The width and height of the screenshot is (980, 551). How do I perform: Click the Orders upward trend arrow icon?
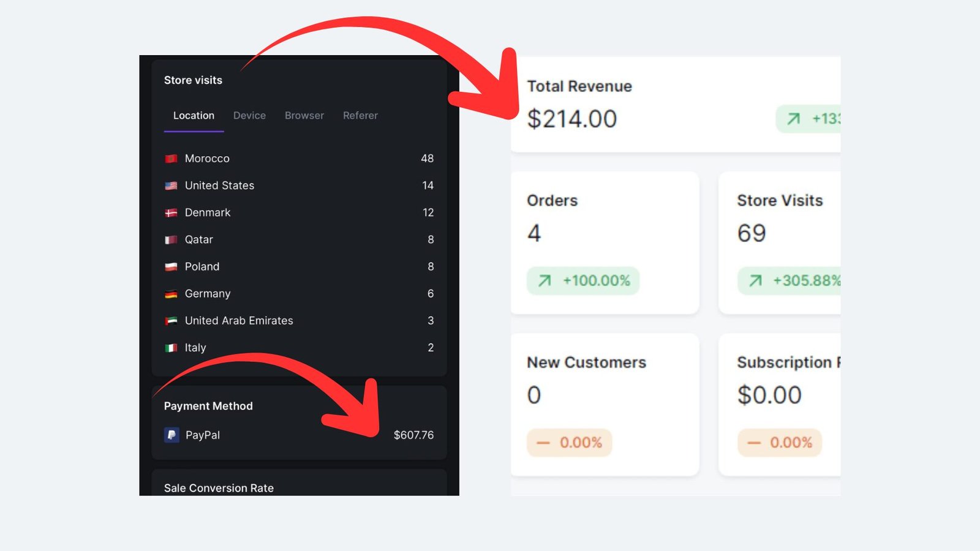coord(545,280)
